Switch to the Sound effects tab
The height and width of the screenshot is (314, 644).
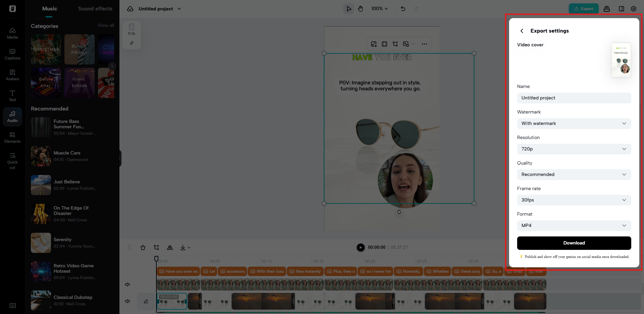coord(95,9)
